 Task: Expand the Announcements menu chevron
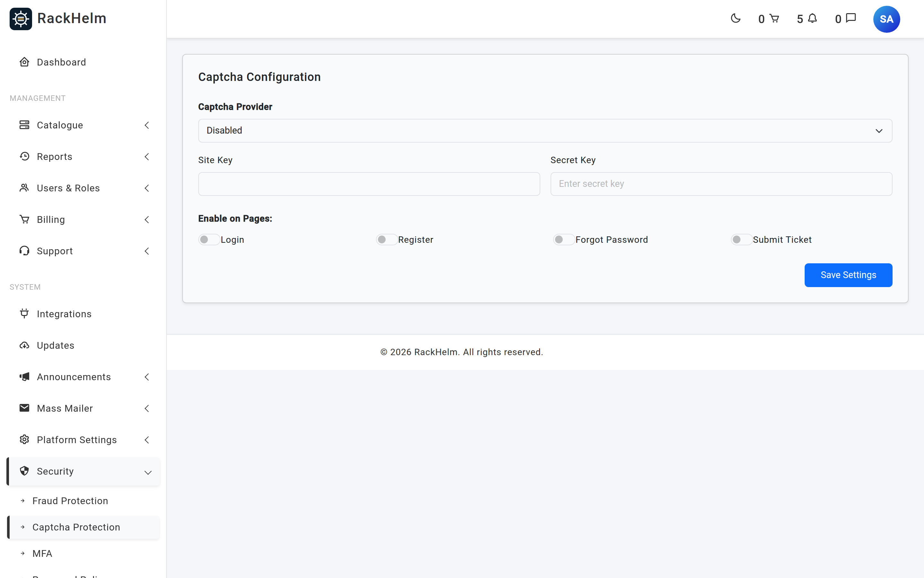point(147,377)
